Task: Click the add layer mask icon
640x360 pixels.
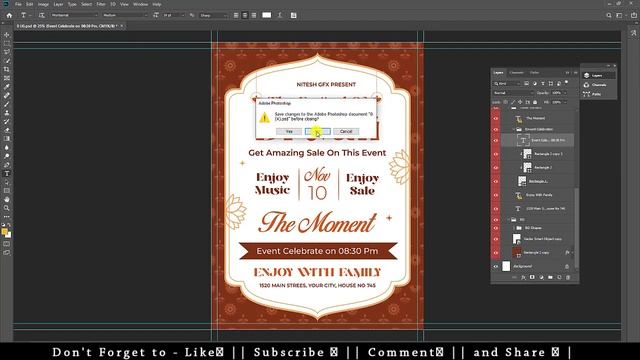Action: pos(532,278)
